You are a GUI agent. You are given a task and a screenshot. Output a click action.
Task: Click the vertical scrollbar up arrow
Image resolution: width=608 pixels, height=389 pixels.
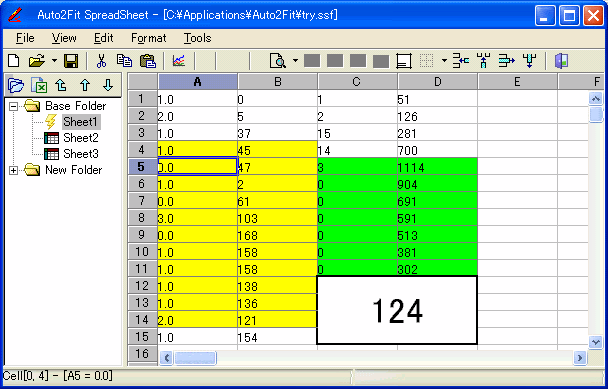pos(595,99)
